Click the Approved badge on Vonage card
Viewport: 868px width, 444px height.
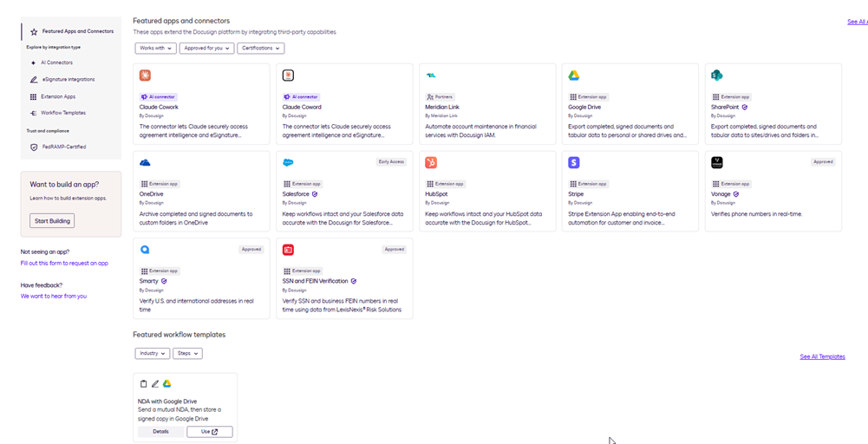click(x=823, y=162)
